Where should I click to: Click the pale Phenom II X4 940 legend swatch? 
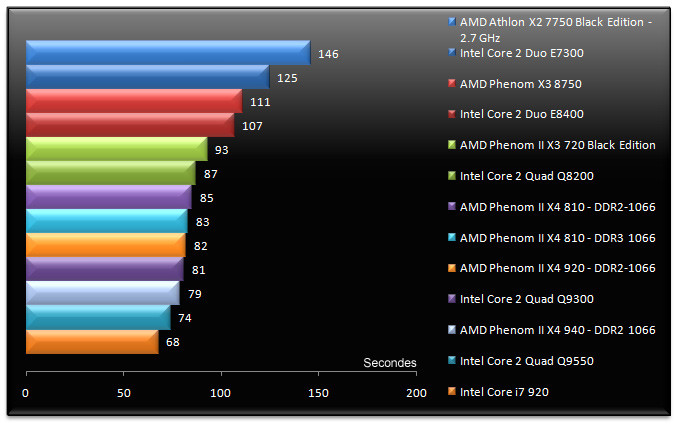click(x=452, y=330)
